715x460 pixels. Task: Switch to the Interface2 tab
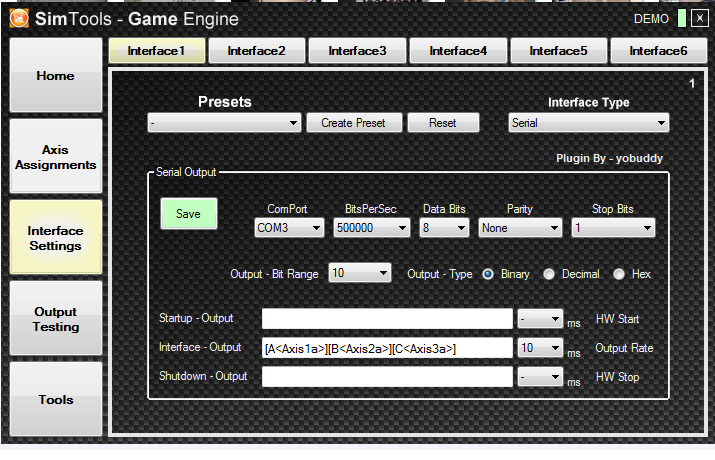click(x=257, y=51)
